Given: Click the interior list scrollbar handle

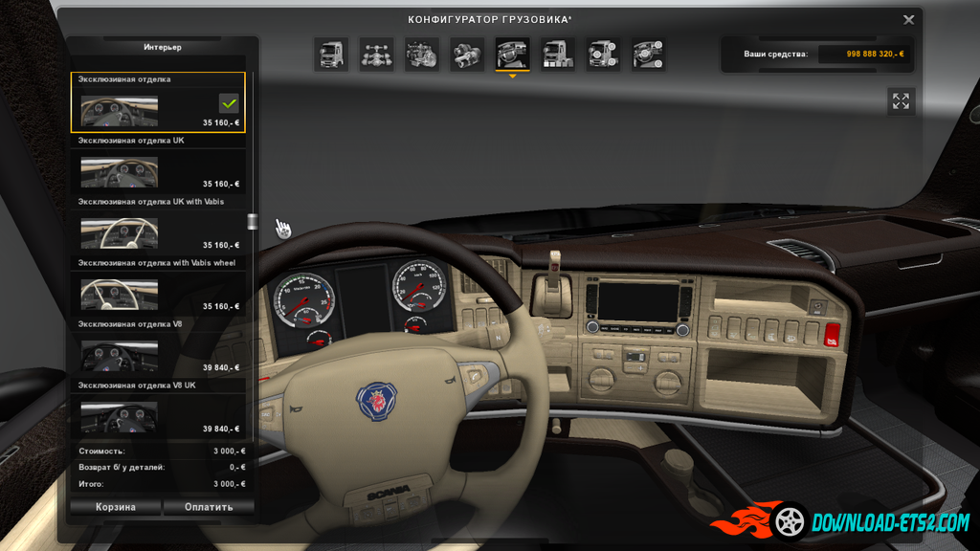Looking at the screenshot, I should (x=253, y=221).
